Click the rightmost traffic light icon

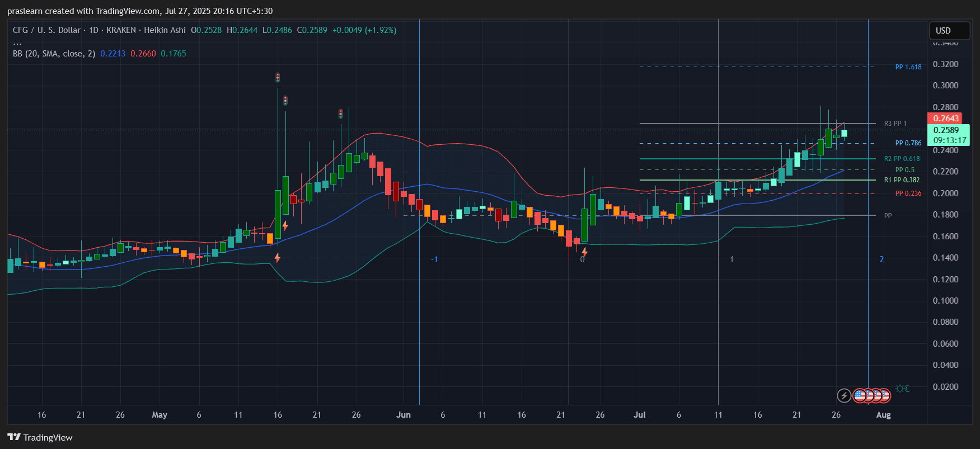(x=340, y=114)
